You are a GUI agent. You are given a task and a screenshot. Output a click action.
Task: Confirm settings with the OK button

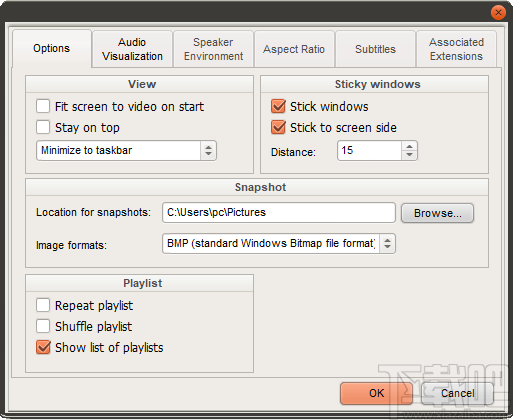376,393
